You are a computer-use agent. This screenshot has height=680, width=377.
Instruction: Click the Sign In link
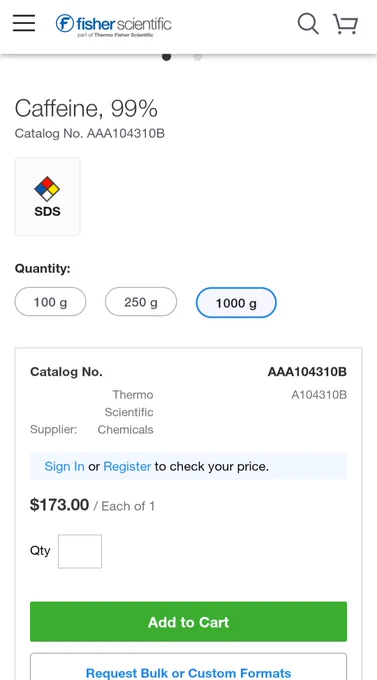(65, 467)
